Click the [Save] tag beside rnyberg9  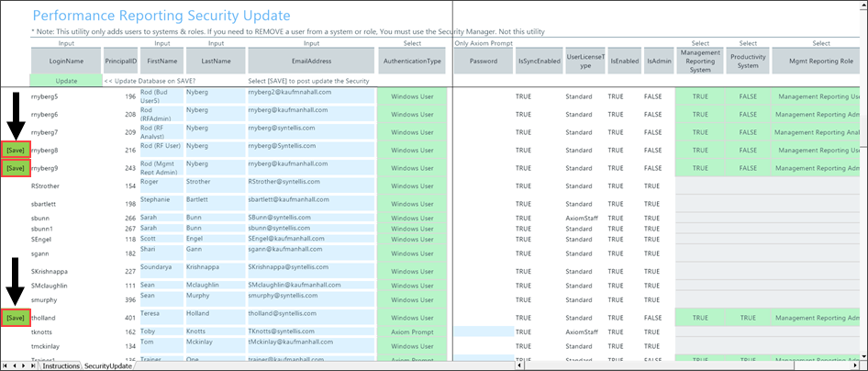tap(16, 168)
